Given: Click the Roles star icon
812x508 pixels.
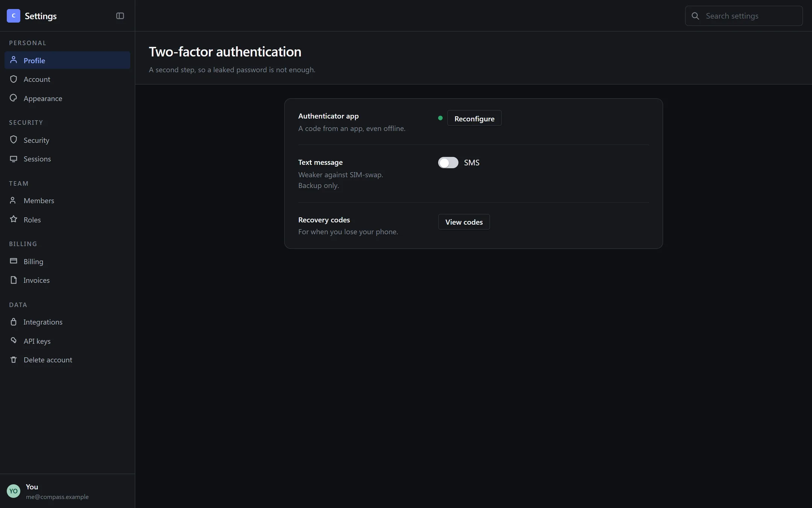Looking at the screenshot, I should tap(14, 219).
